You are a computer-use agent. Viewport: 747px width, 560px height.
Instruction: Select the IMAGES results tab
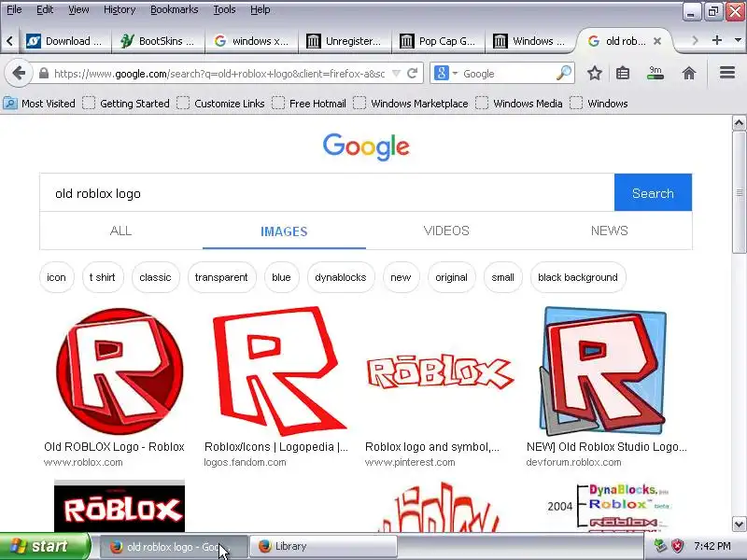point(284,231)
